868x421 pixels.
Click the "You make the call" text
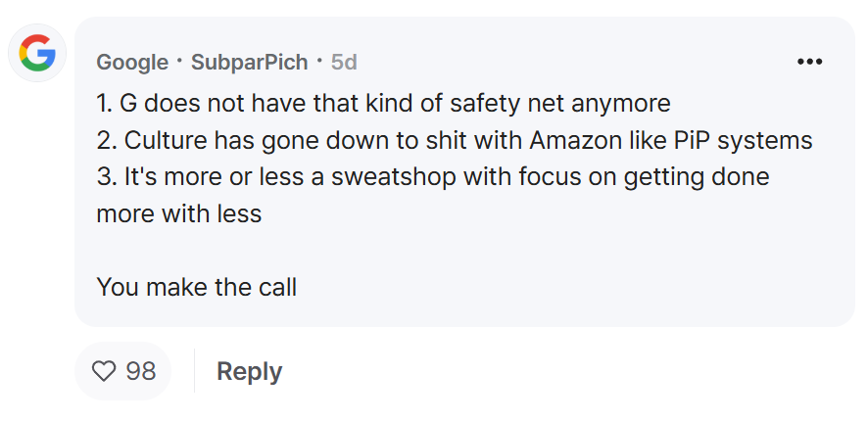tap(196, 287)
